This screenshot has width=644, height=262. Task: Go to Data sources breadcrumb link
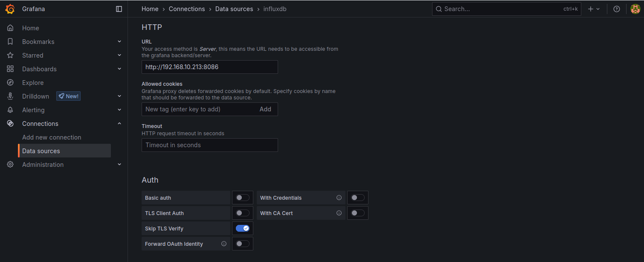(234, 9)
